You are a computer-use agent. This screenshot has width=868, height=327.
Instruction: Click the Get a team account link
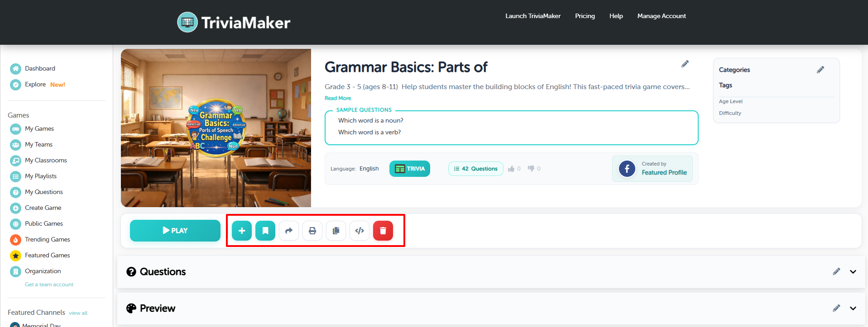point(49,284)
